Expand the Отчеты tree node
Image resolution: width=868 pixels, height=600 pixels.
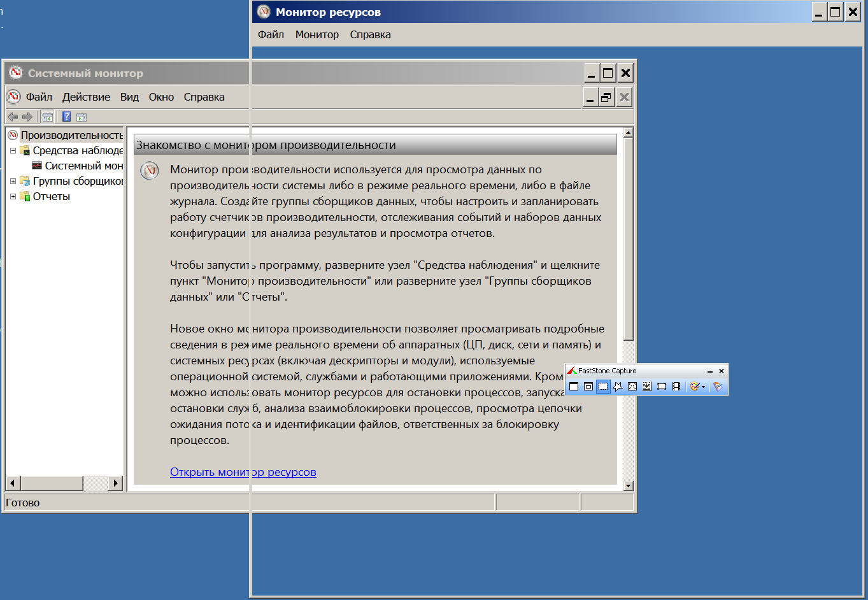click(13, 197)
